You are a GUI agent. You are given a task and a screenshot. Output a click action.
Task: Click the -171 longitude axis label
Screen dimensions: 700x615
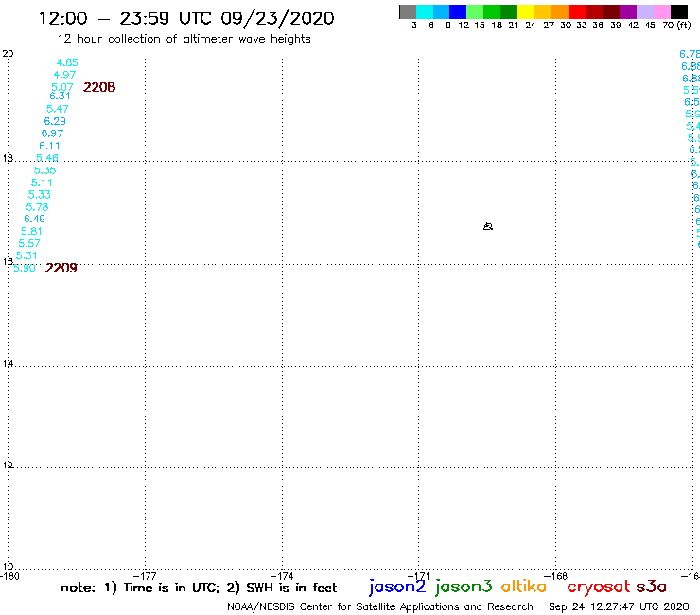(418, 576)
